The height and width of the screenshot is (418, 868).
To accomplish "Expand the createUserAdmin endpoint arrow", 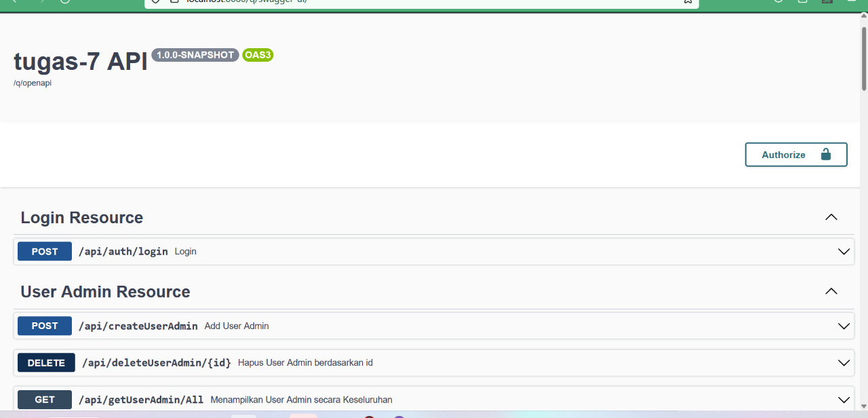I will pos(844,326).
